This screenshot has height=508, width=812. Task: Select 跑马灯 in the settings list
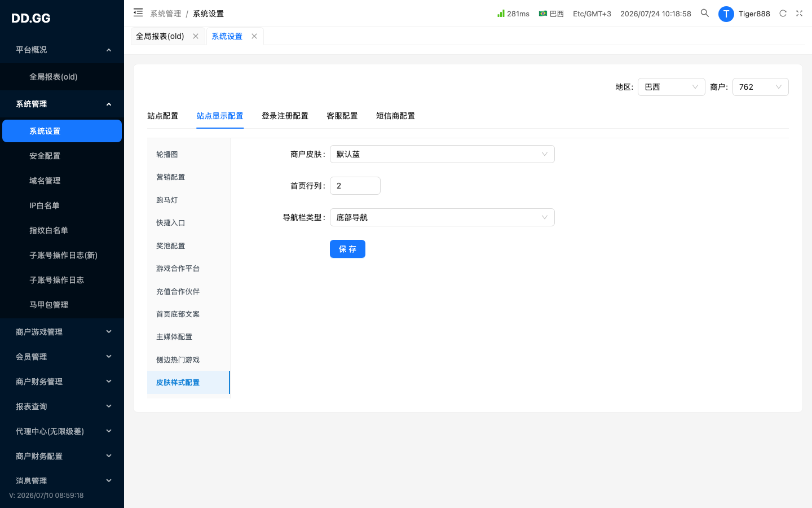[188, 200]
